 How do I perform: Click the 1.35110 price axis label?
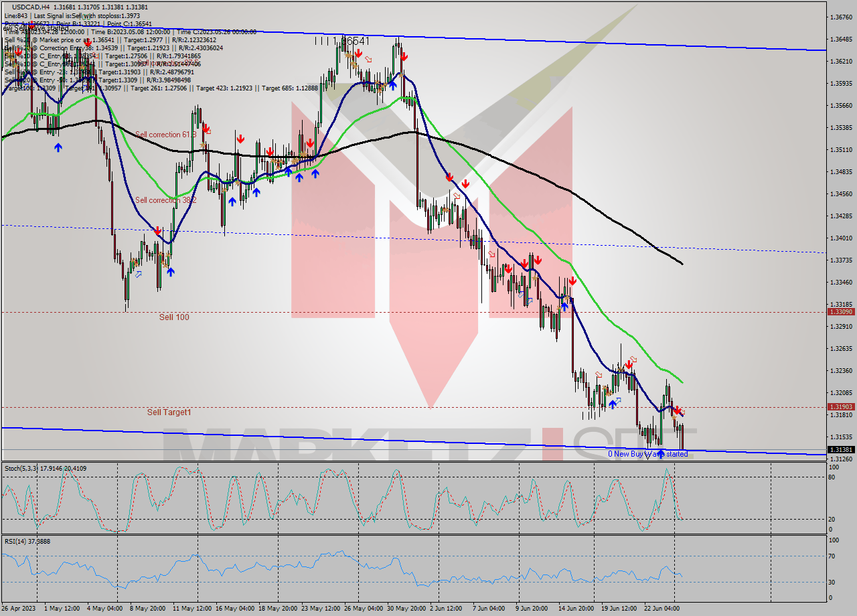tap(840, 150)
